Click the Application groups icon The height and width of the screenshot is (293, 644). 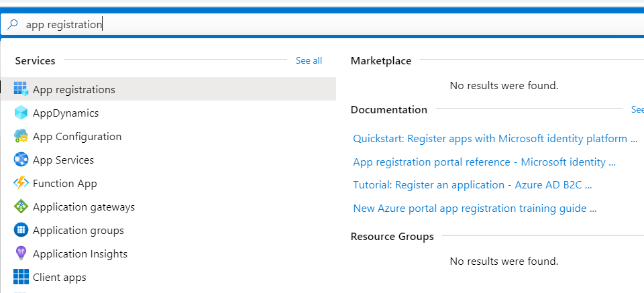point(21,230)
